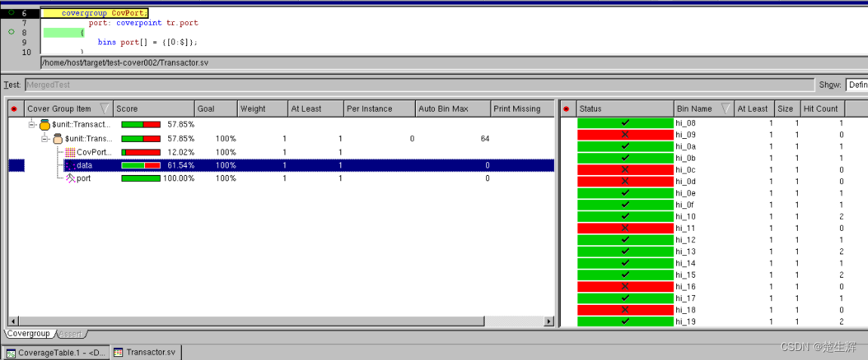
Task: Click the MergedTest Test input field
Action: 419,85
